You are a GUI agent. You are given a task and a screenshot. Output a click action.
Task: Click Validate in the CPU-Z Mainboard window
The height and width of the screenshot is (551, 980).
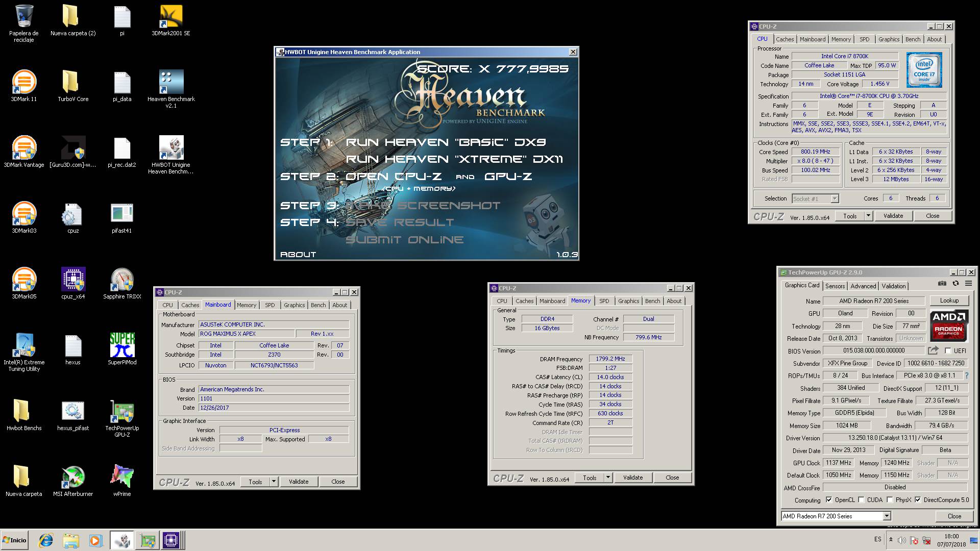[299, 482]
